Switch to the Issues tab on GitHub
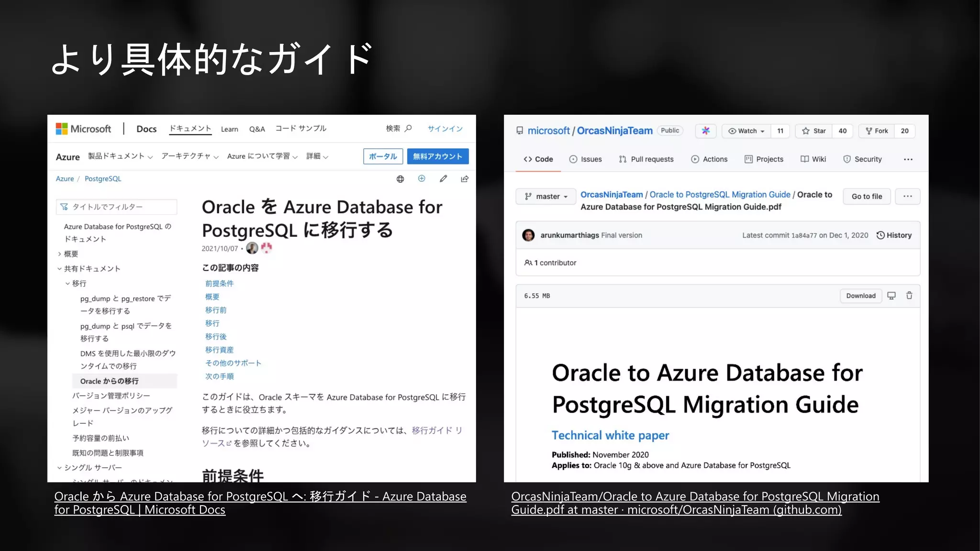 (585, 159)
